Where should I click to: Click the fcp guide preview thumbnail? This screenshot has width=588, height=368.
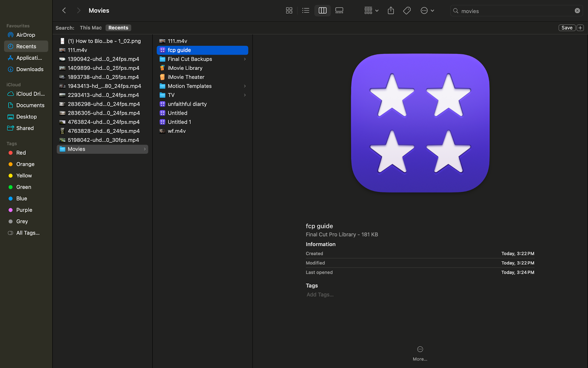pyautogui.click(x=420, y=123)
